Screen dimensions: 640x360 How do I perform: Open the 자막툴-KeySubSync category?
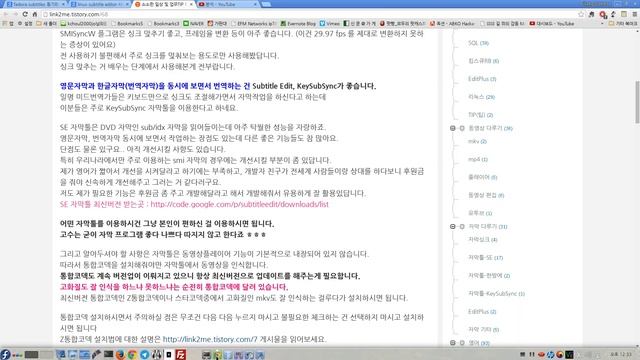496,293
